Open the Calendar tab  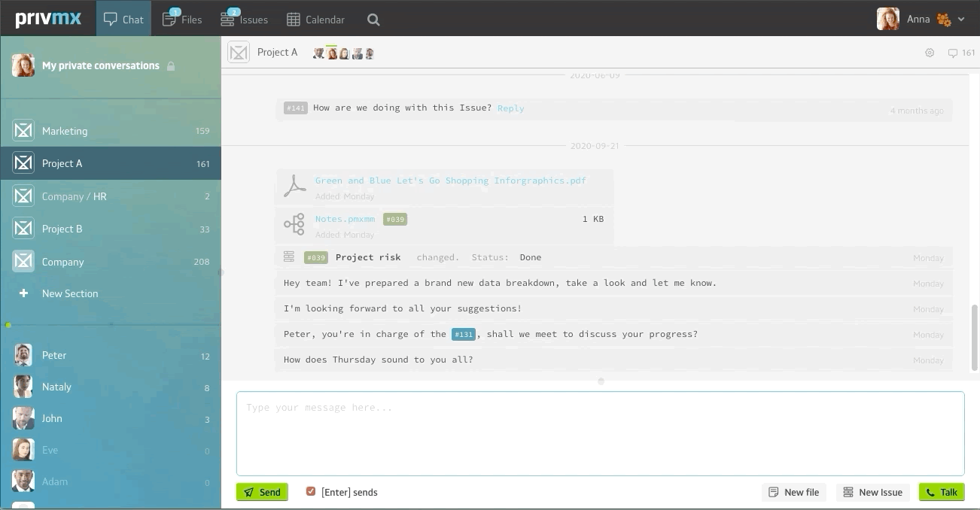315,19
